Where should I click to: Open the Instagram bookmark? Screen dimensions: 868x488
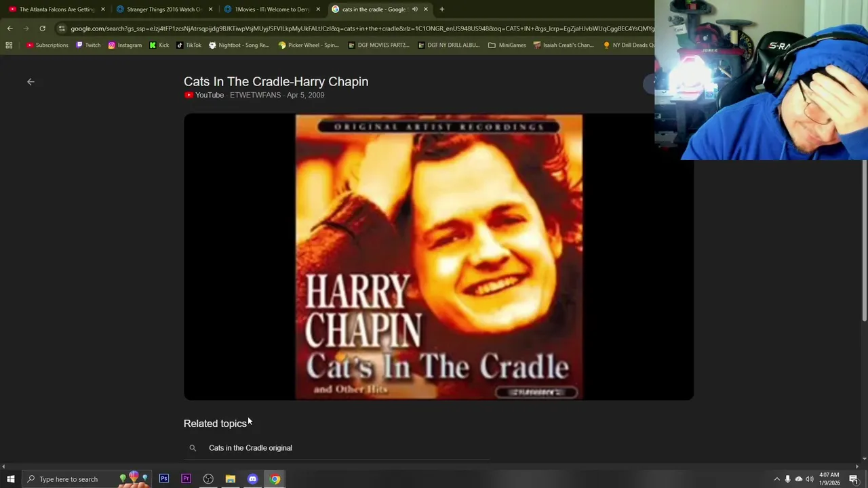point(125,45)
